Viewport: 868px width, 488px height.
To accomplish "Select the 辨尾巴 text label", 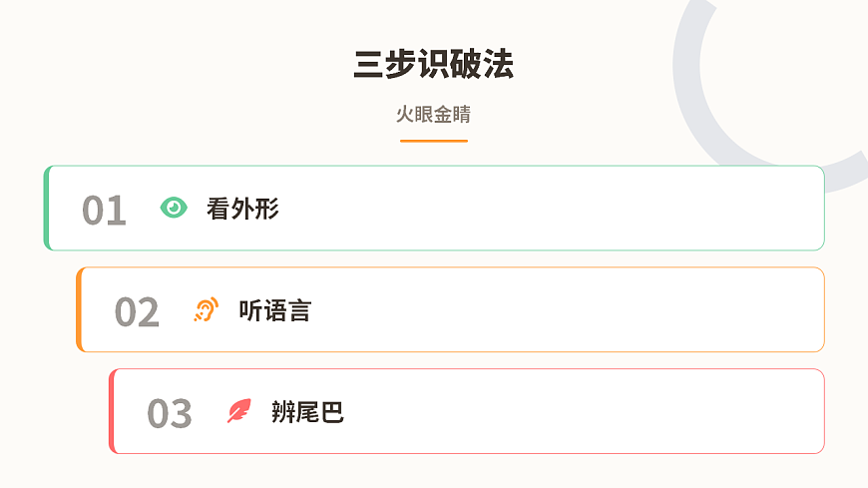I will tap(307, 411).
